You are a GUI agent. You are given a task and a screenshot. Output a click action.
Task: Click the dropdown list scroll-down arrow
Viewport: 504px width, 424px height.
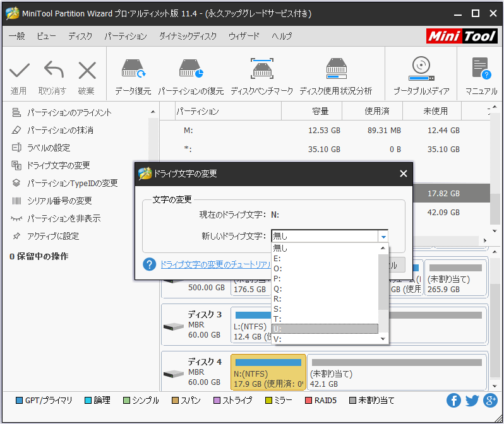(x=383, y=339)
